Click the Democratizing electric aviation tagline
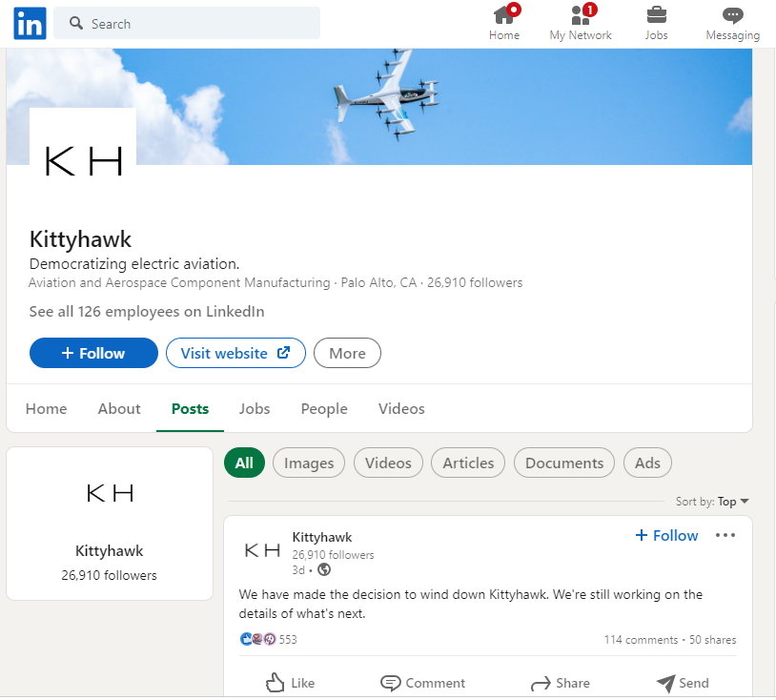 click(134, 264)
